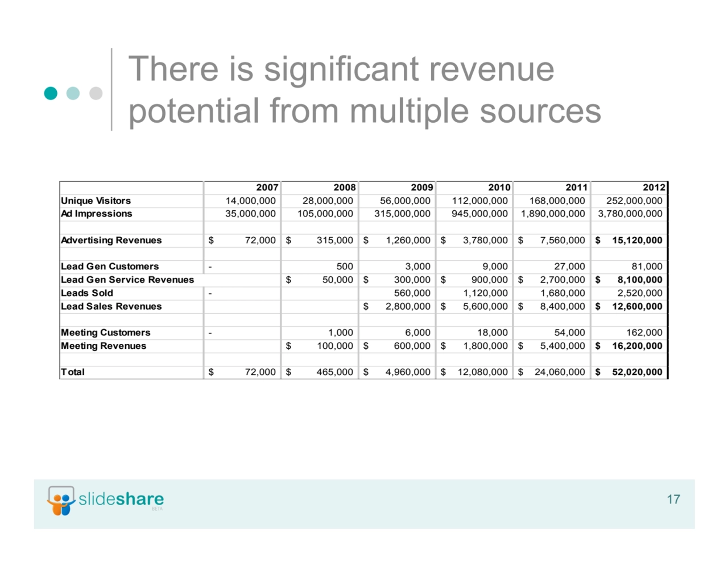Click meeting revenue 1,800,000
Image resolution: width=728 pixels, height=562 pixels.
coord(485,346)
